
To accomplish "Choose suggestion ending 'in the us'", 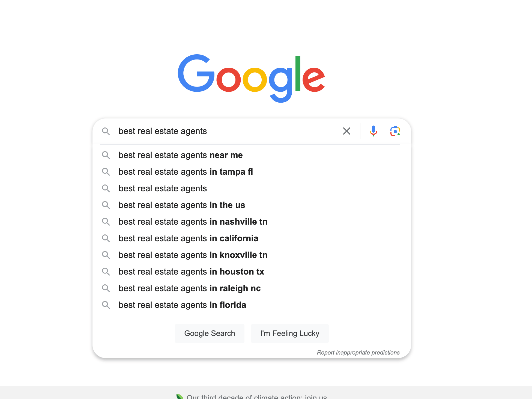I will pyautogui.click(x=252, y=205).
